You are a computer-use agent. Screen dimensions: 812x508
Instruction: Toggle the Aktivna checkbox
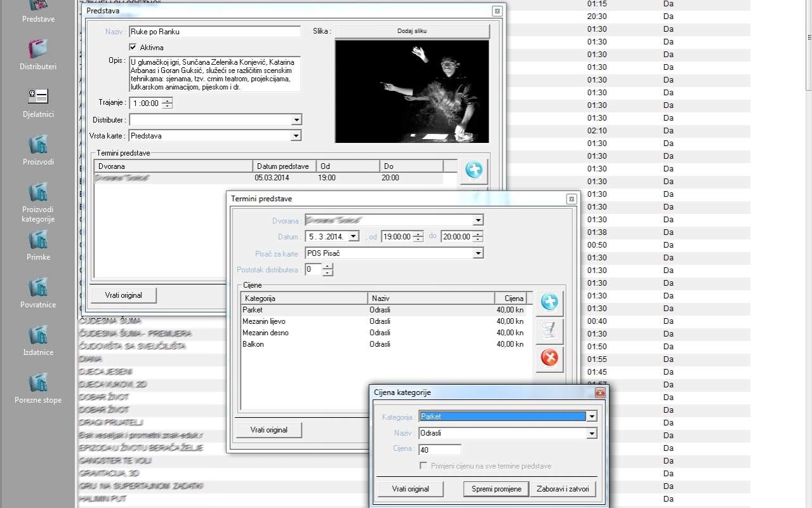pyautogui.click(x=133, y=47)
